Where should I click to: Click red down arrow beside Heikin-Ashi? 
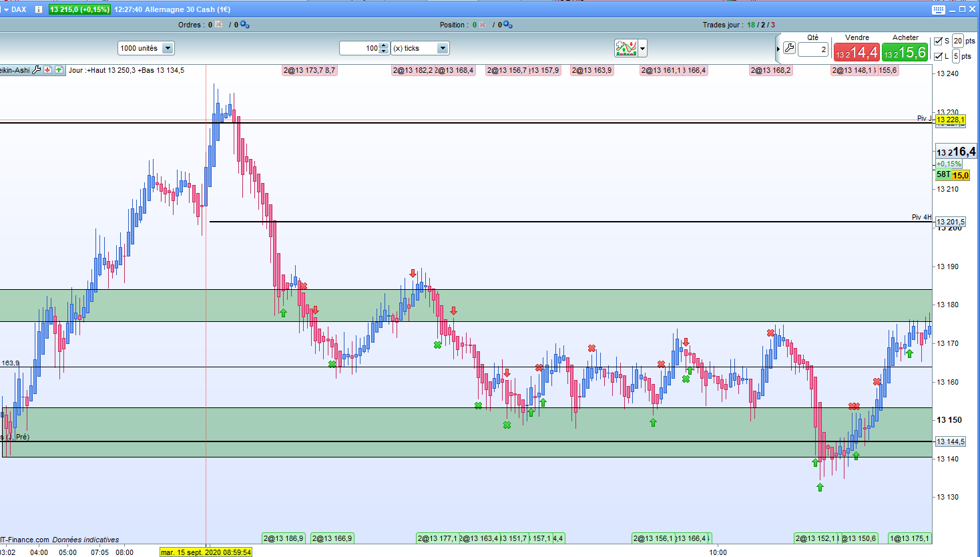click(x=48, y=69)
